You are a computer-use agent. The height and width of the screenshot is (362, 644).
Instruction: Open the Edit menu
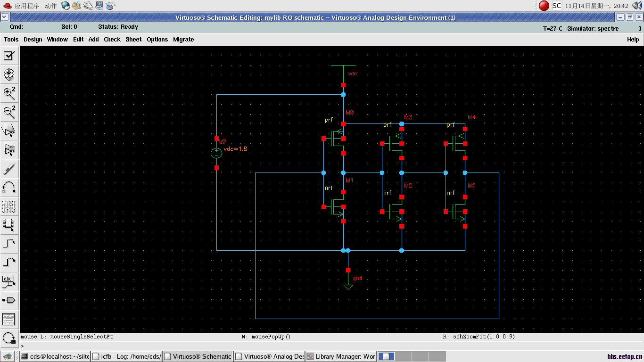[78, 40]
